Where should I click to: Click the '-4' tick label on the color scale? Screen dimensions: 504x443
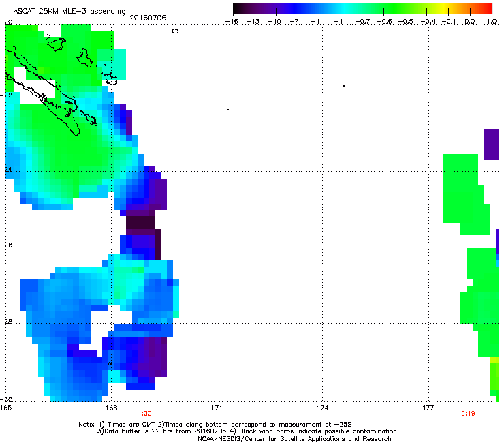[316, 22]
